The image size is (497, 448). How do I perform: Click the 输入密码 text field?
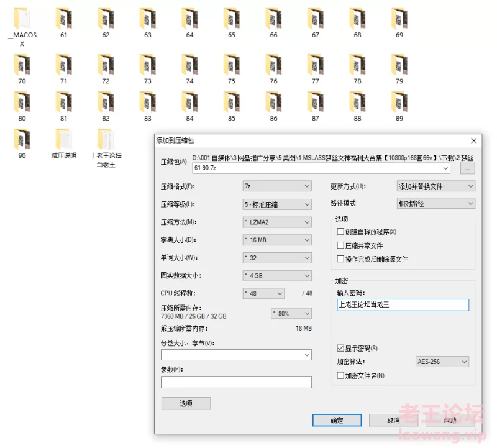[403, 305]
